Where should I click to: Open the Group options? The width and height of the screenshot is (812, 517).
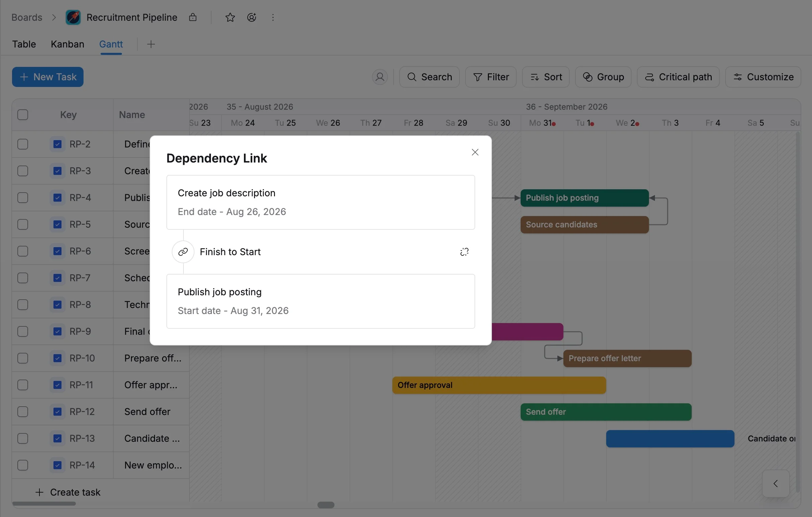[603, 77]
